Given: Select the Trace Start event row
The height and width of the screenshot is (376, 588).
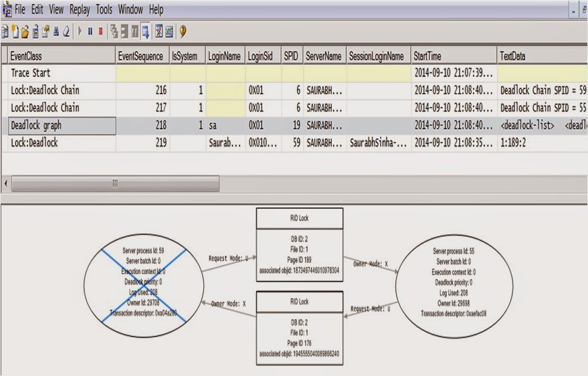Looking at the screenshot, I should [295, 73].
